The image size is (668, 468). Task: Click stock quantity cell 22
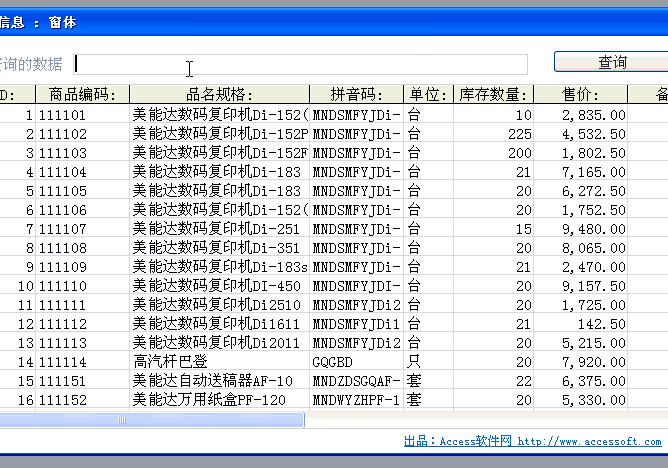point(494,381)
